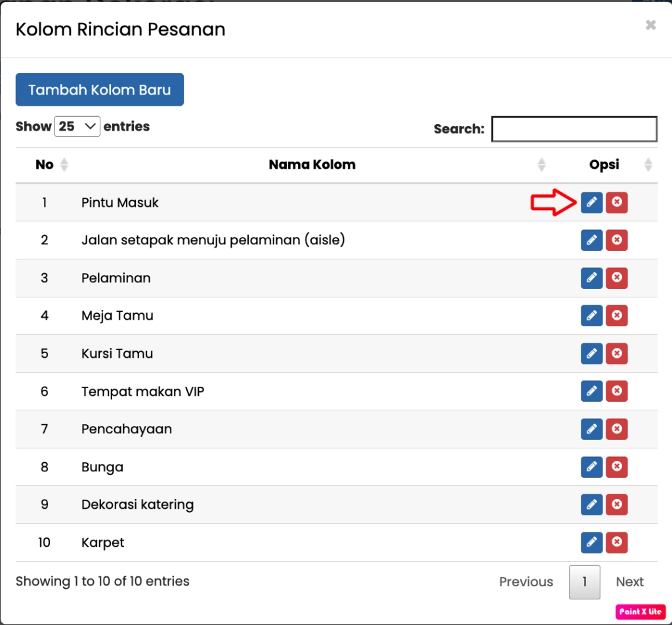Viewport: 672px width, 625px height.
Task: Select page 1 in pagination
Action: pyautogui.click(x=584, y=582)
